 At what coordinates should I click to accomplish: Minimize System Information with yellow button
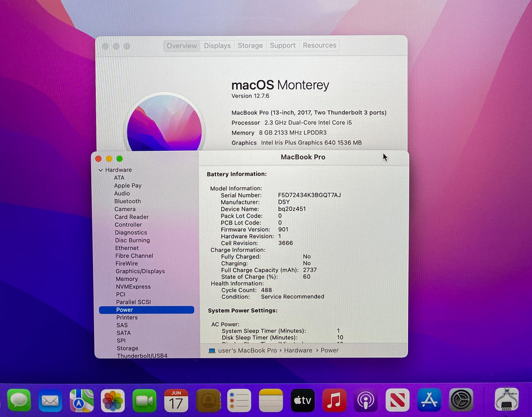[109, 159]
